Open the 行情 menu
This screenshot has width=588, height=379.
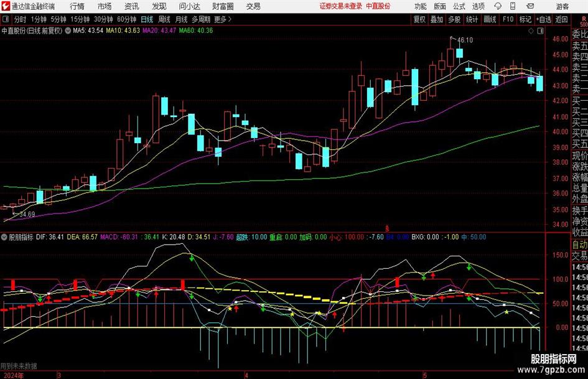coord(77,6)
